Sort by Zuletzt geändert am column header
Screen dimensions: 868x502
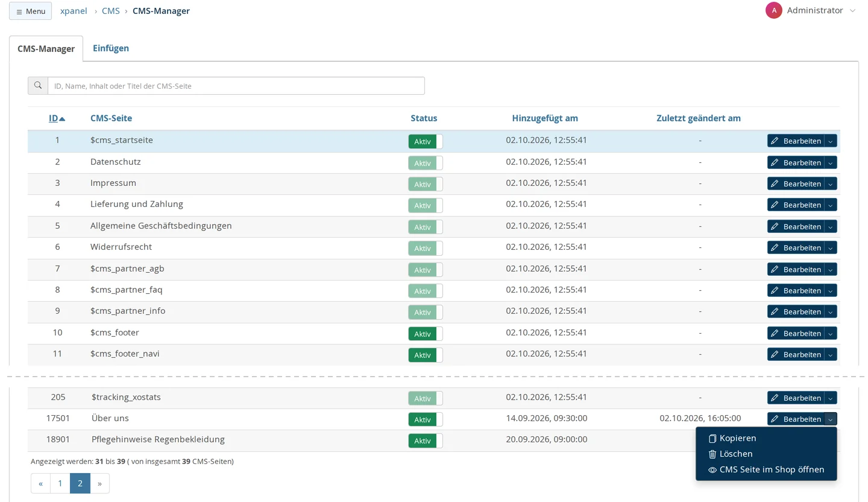click(699, 118)
